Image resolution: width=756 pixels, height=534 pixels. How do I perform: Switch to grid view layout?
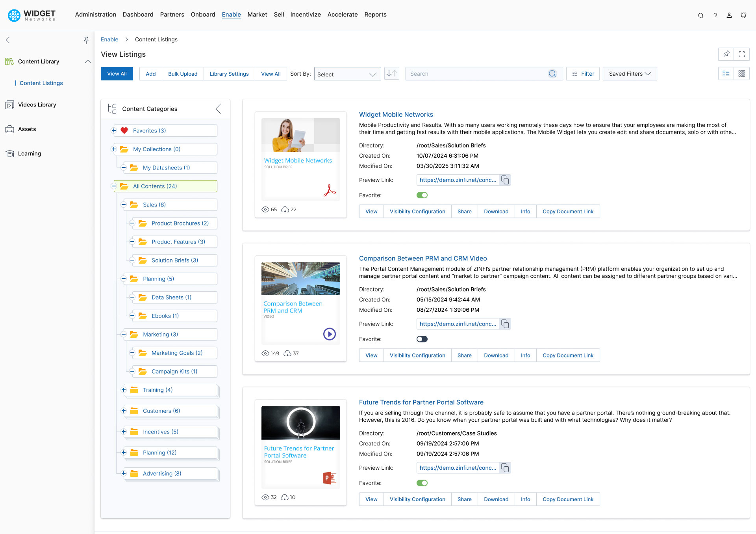(x=742, y=73)
